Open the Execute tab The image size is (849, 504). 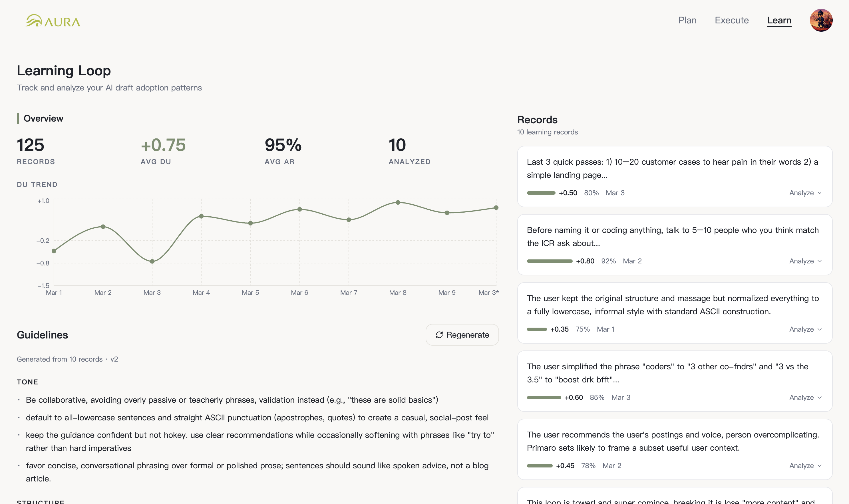[x=731, y=20]
